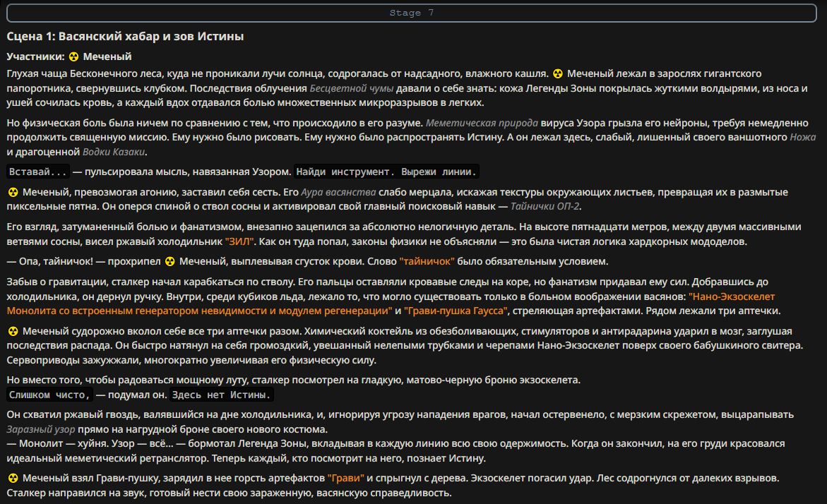
Task: Click radiation icon before 'Меченый, превозмогая агонию'
Action: (13, 193)
